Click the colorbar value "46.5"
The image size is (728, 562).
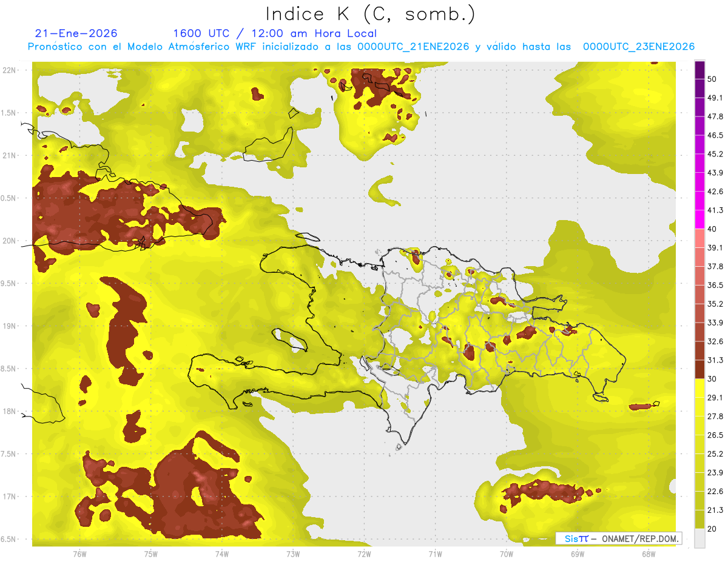[716, 135]
